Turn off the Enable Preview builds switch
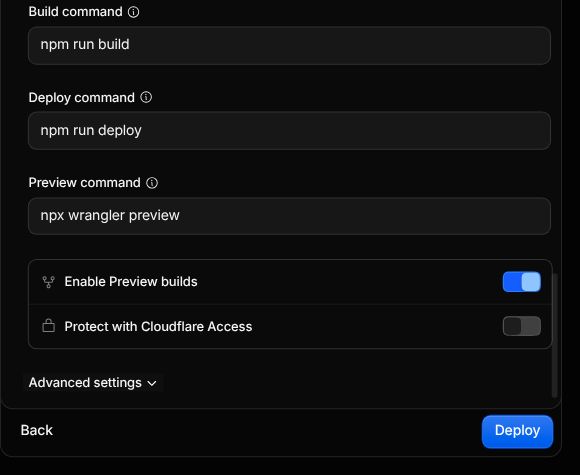This screenshot has width=580, height=475. (522, 282)
